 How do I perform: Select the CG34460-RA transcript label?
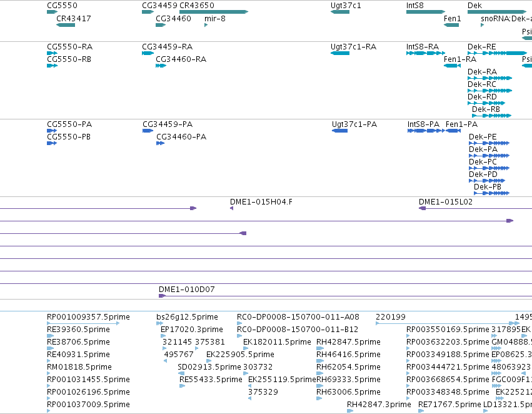tap(181, 59)
